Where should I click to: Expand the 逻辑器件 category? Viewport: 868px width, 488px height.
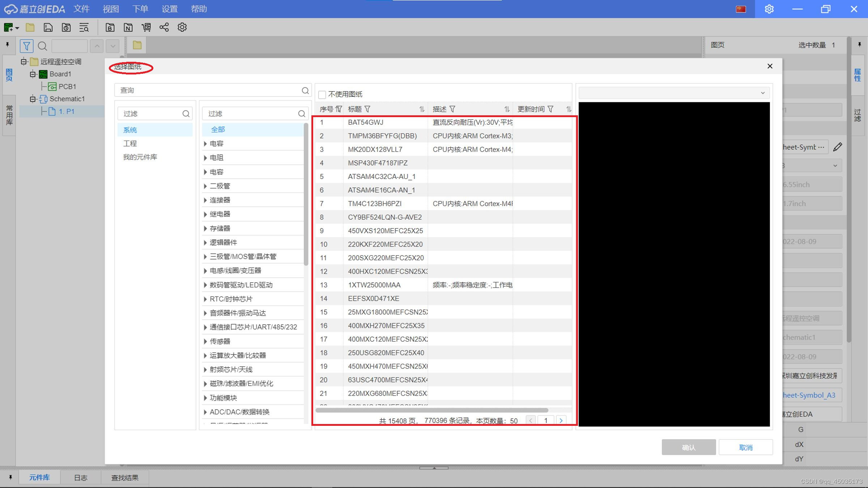[205, 243]
